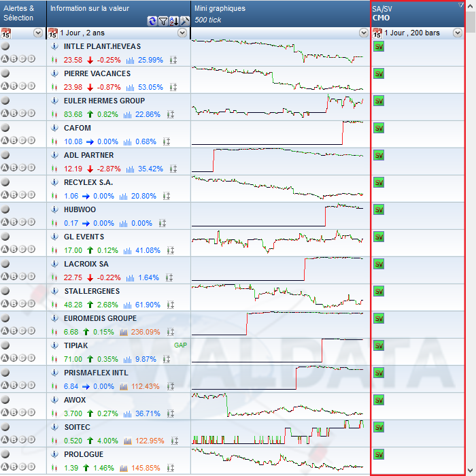Click scrollbar down arrow

471,471
